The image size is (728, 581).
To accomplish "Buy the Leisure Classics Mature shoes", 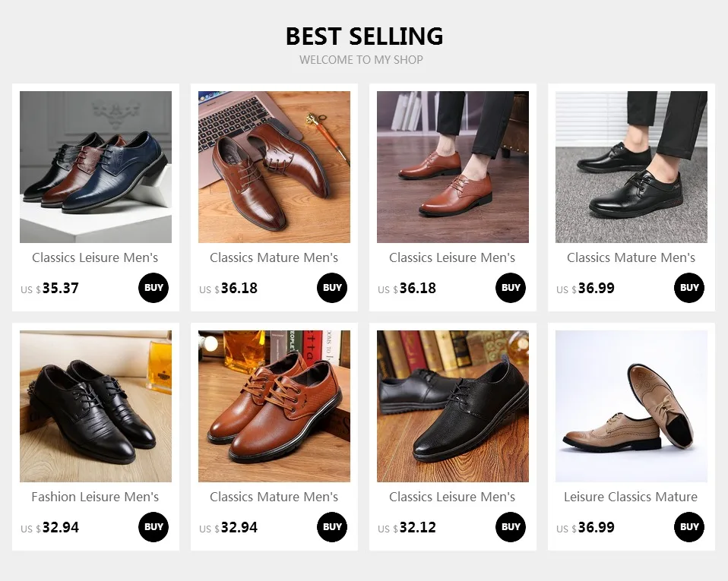I will tap(689, 527).
